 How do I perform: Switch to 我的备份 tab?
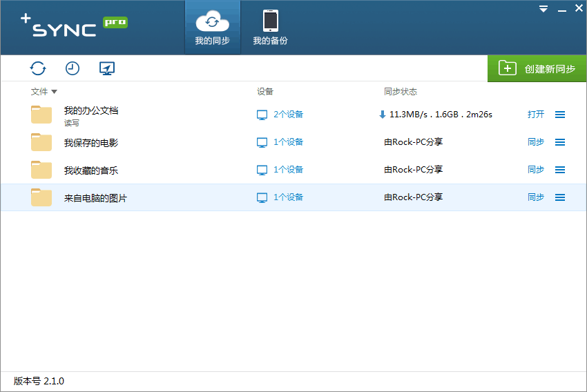coord(270,28)
